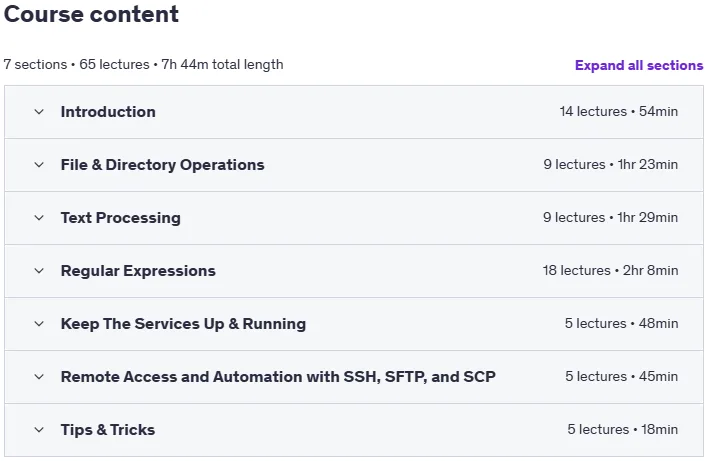Screen dimensions: 709x461
Task: Click the Text Processing chevron arrow
Action: click(39, 218)
